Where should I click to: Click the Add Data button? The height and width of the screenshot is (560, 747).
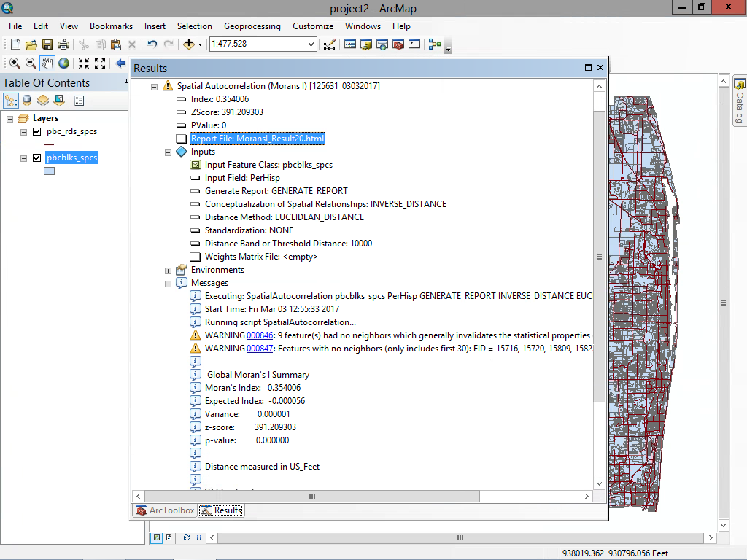pyautogui.click(x=189, y=44)
